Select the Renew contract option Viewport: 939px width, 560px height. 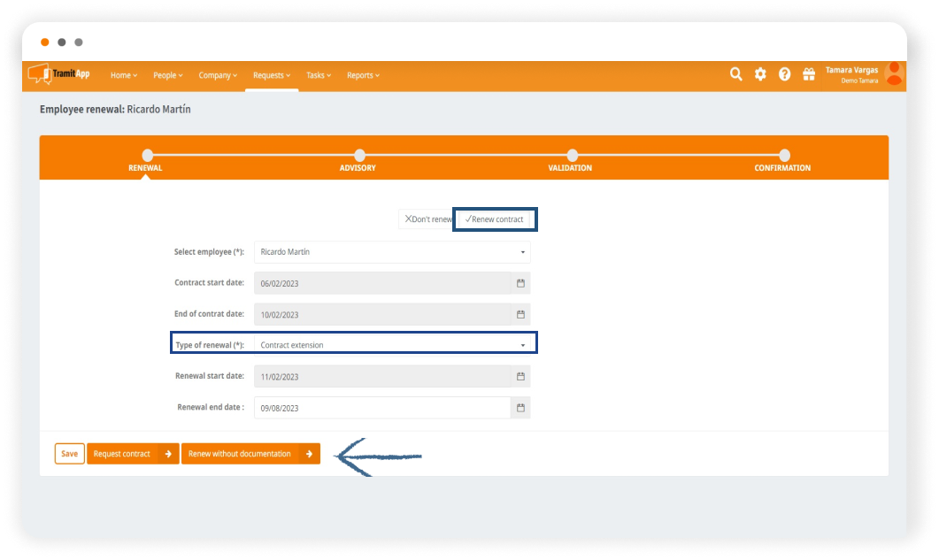496,219
